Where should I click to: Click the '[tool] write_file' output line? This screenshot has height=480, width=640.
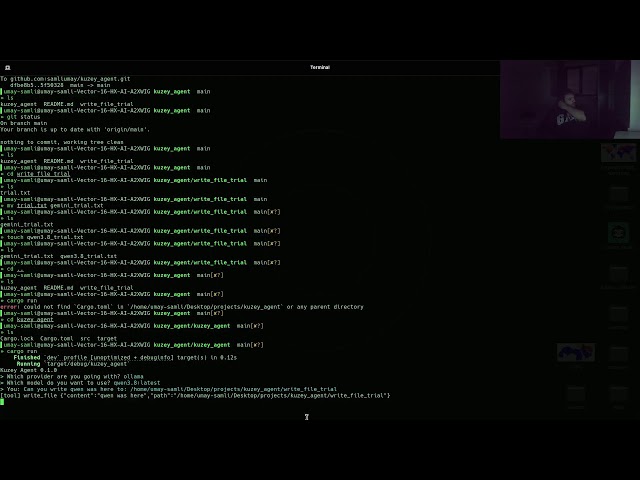(196, 396)
